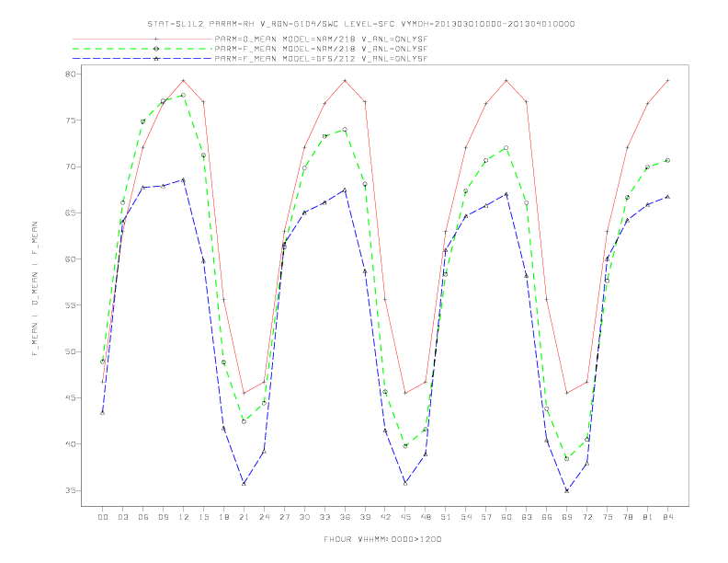Select legend entry PARM=F_MEAN MODEL=NAM/218
Image resolution: width=728 pixels, height=563 pixels.
pyautogui.click(x=321, y=49)
